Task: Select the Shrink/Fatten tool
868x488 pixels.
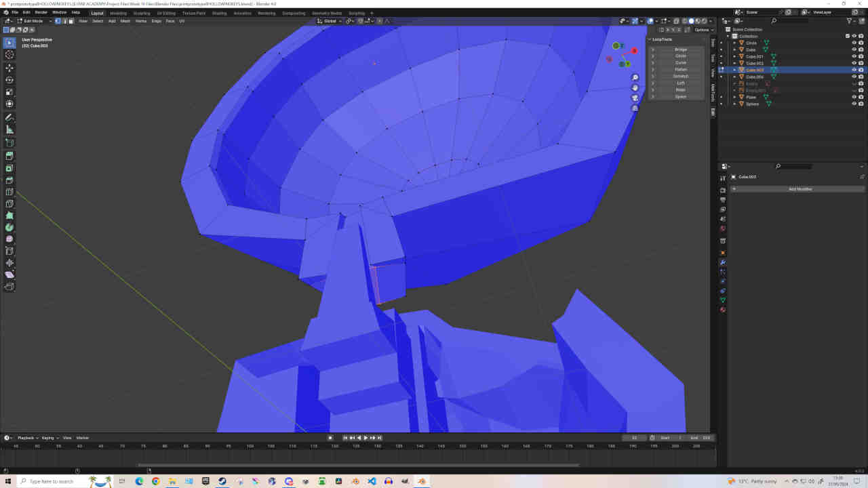Action: click(x=9, y=263)
